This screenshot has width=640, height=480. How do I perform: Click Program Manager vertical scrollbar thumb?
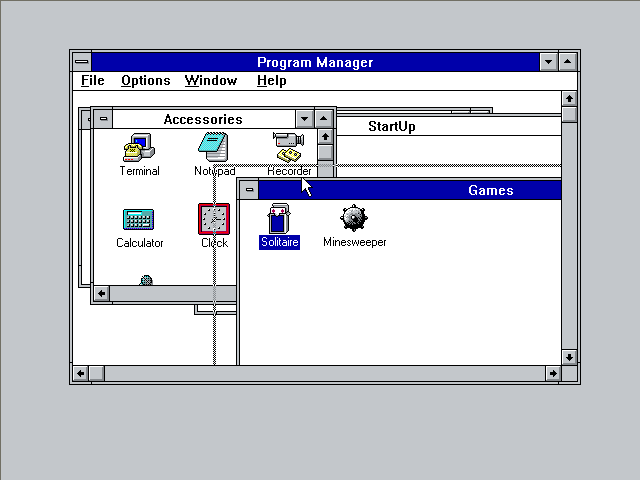[569, 114]
